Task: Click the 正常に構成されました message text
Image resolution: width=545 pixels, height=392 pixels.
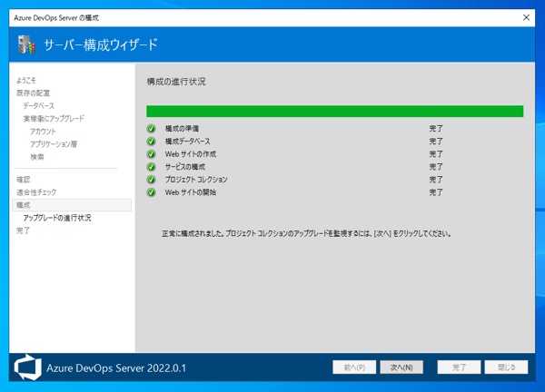Action: (x=306, y=234)
